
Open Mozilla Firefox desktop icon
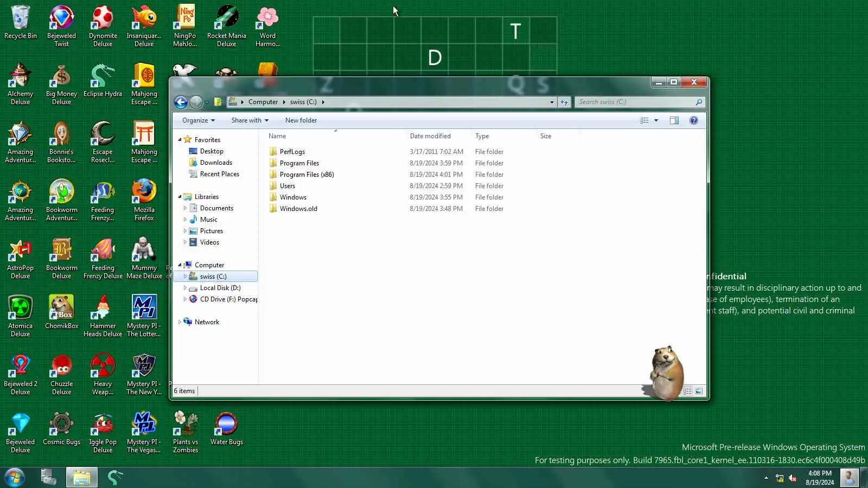pos(144,200)
